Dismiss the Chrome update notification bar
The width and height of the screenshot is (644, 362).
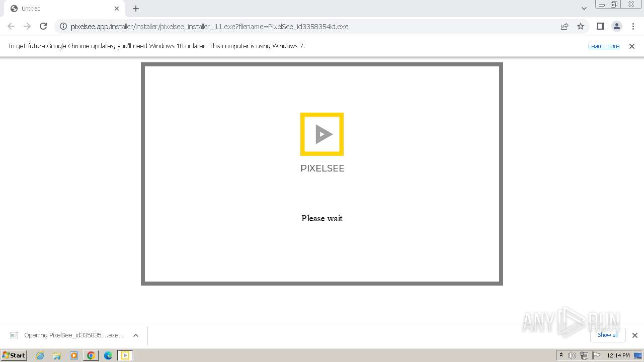coord(632,46)
